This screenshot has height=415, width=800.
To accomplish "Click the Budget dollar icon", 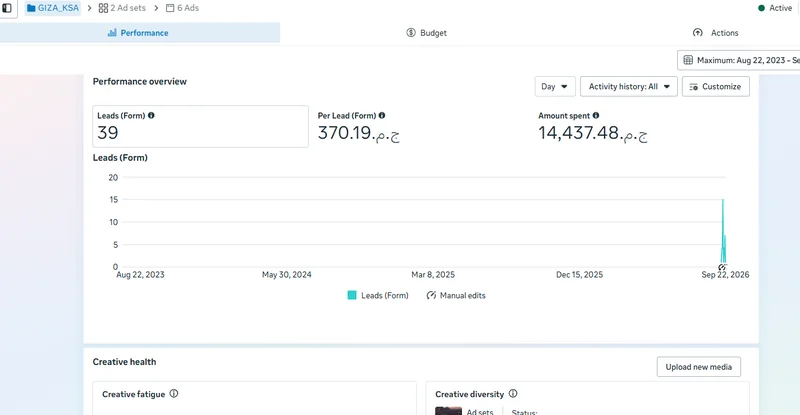I will pos(411,33).
